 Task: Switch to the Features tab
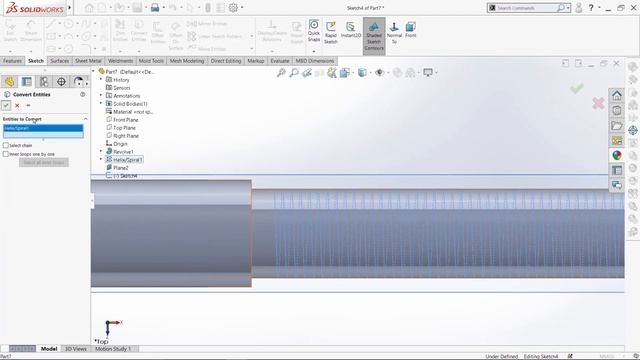click(x=12, y=61)
